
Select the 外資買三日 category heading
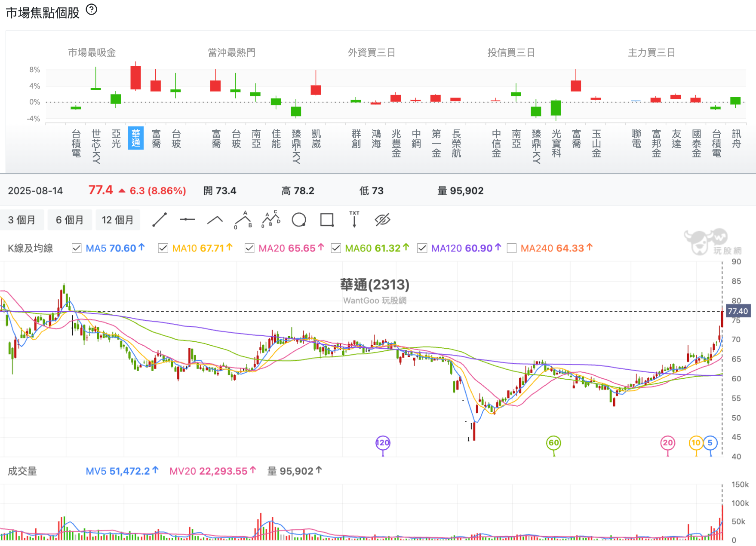tap(372, 52)
